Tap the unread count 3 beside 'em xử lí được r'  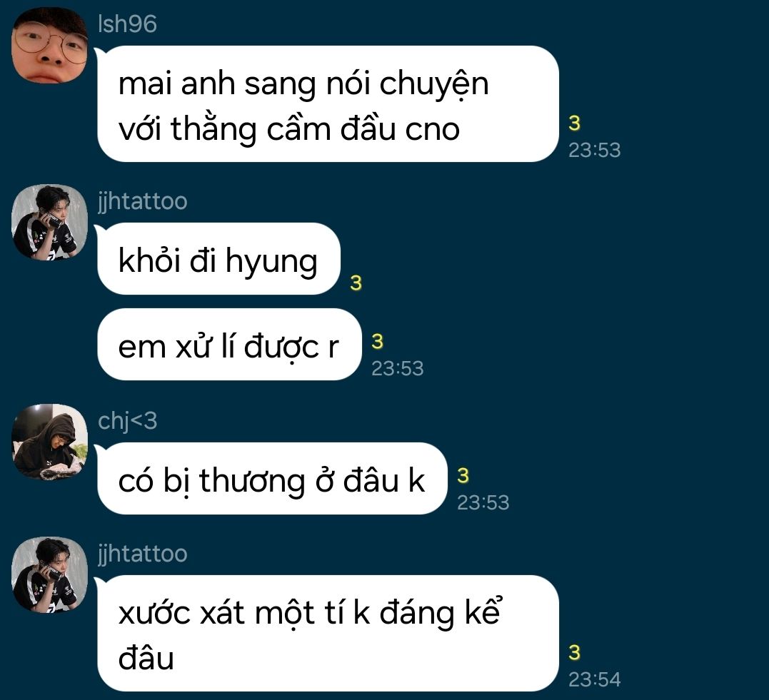coord(377,341)
